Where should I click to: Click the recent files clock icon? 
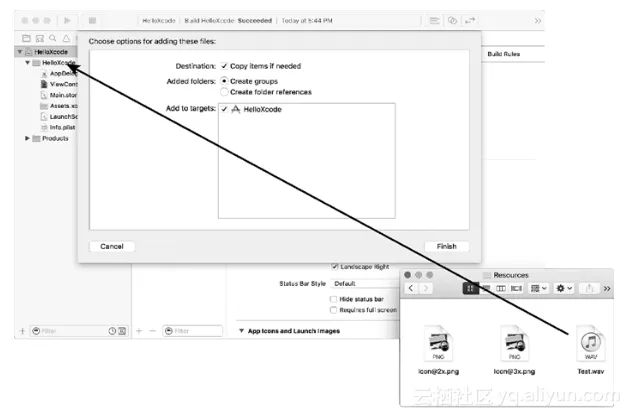(112, 331)
